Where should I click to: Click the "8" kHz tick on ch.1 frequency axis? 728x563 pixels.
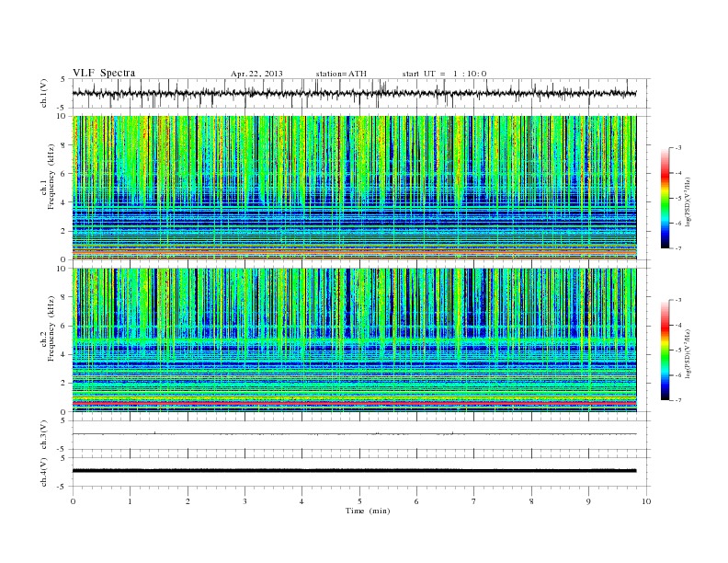point(63,145)
